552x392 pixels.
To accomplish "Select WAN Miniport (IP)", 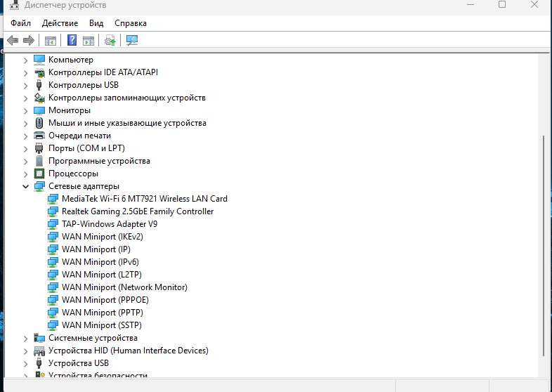I will pyautogui.click(x=96, y=249).
